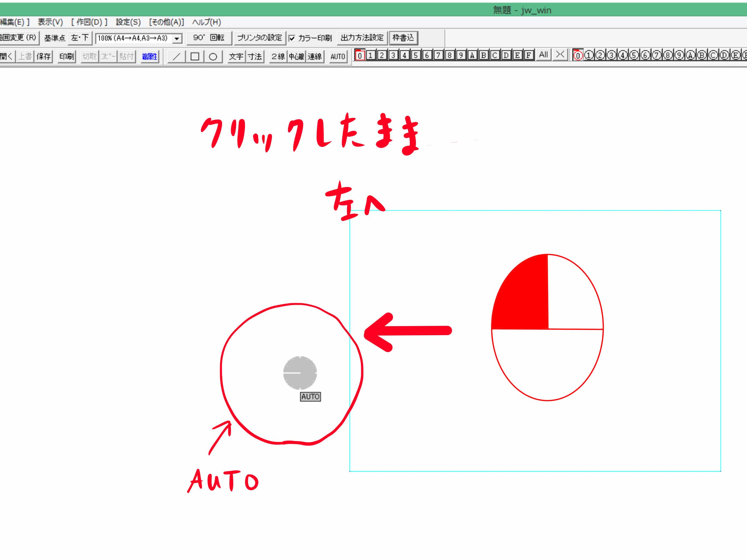747x560 pixels.
Task: Click the 印刷 print toolbar button
Action: pyautogui.click(x=67, y=56)
